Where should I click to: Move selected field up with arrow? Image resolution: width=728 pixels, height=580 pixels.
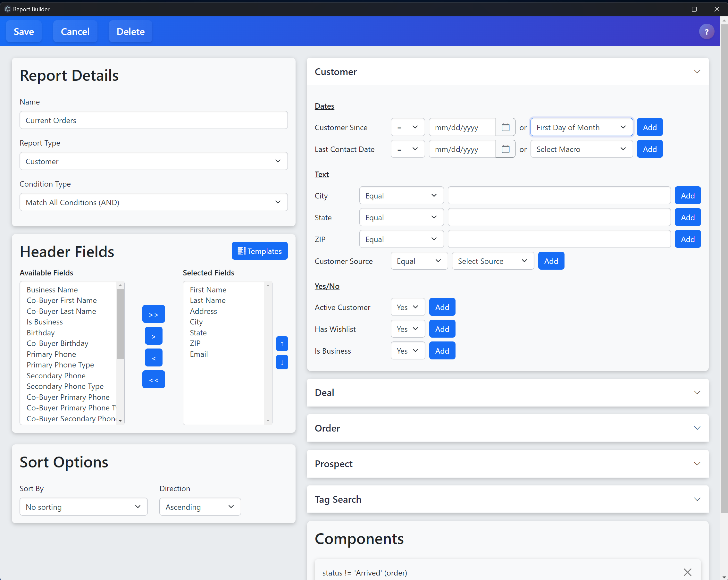pyautogui.click(x=281, y=343)
